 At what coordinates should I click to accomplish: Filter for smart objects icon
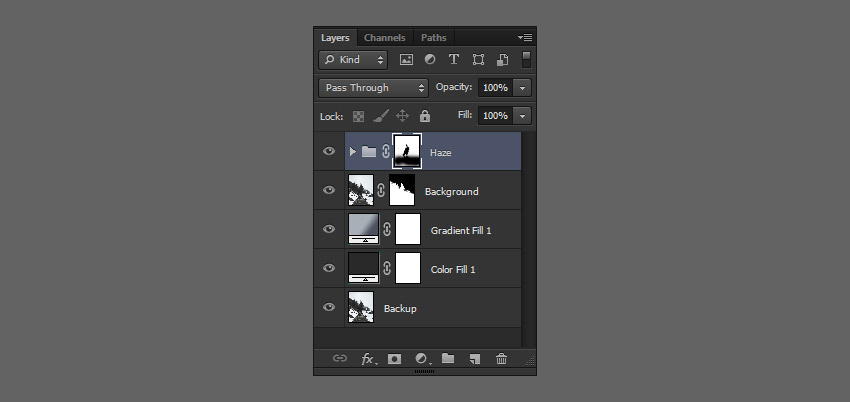pos(503,60)
